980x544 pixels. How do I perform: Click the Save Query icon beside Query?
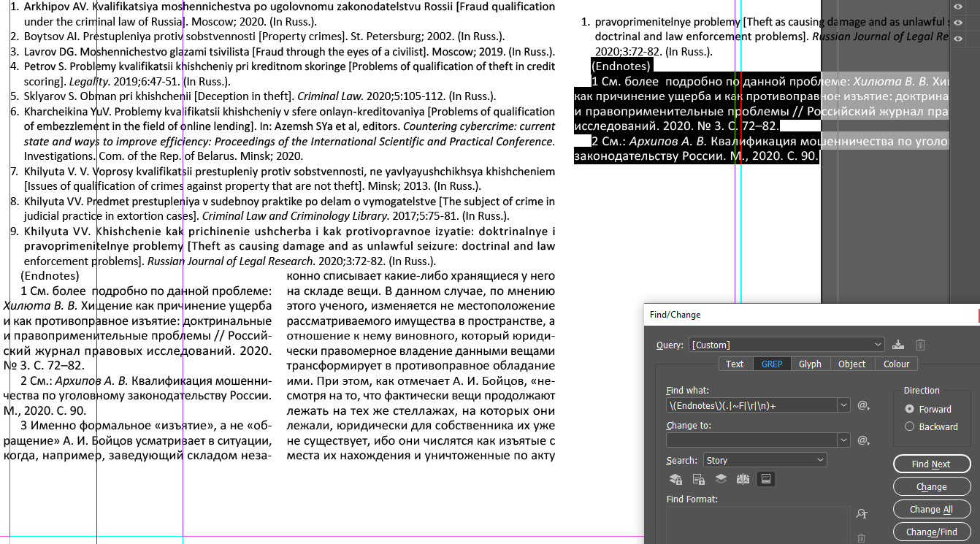pos(898,345)
